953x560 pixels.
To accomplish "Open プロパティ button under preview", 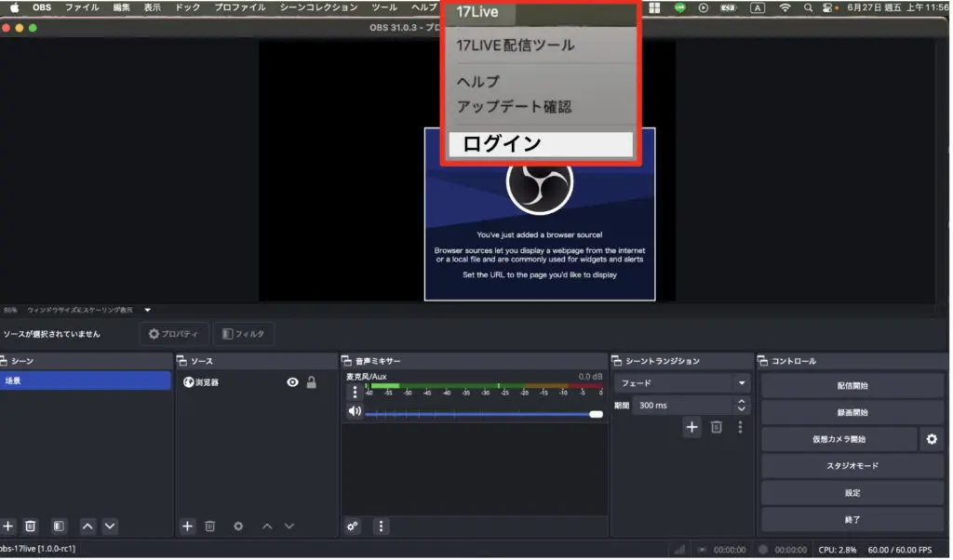I will point(174,335).
